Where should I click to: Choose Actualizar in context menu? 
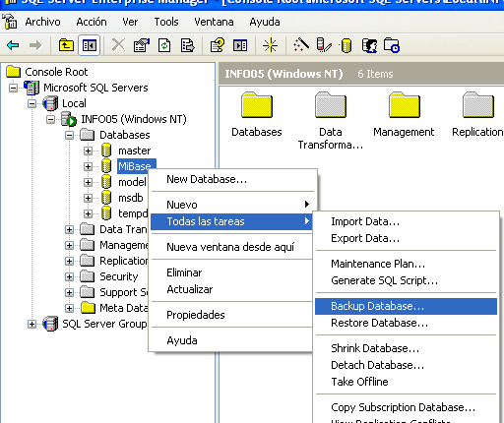(232, 289)
